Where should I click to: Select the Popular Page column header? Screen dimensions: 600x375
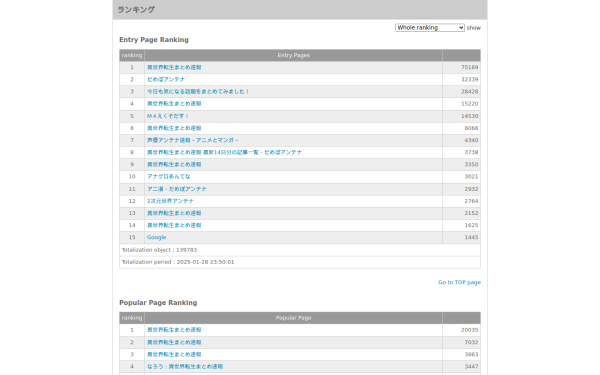tap(293, 318)
